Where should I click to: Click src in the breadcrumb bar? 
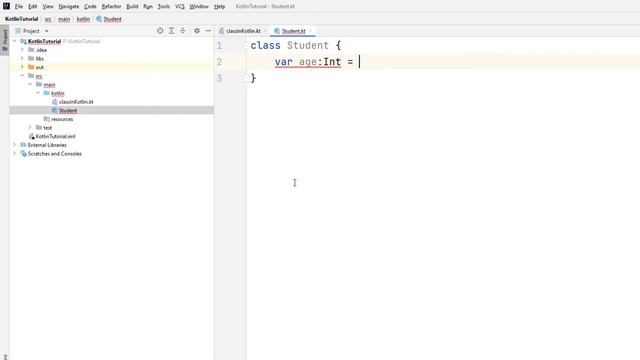48,19
